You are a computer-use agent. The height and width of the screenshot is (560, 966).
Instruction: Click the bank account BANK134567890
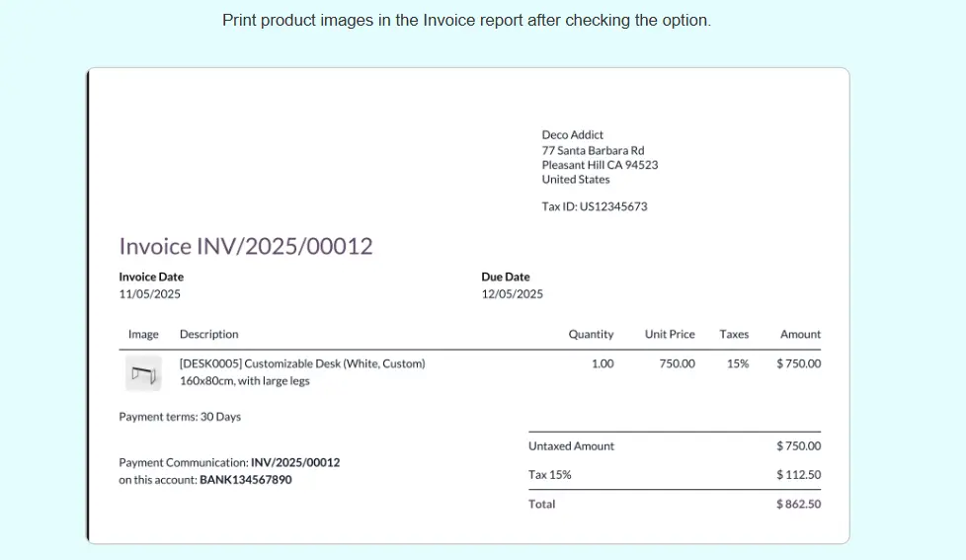pos(245,480)
